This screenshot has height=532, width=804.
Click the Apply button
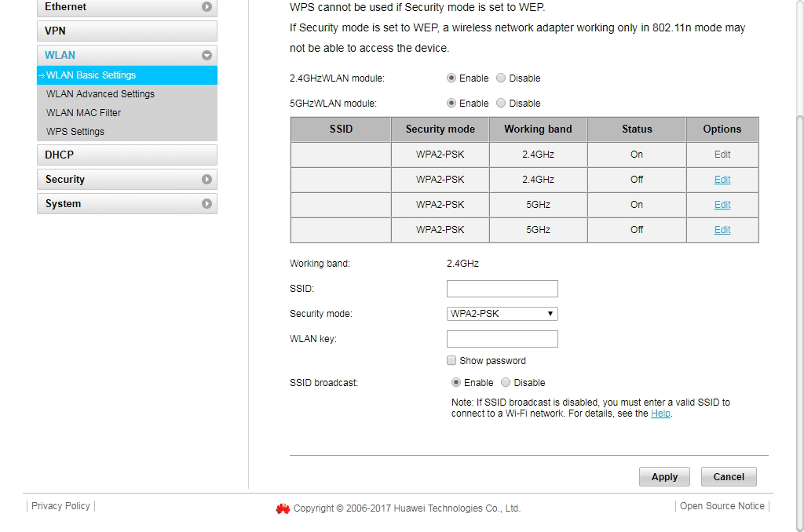664,477
